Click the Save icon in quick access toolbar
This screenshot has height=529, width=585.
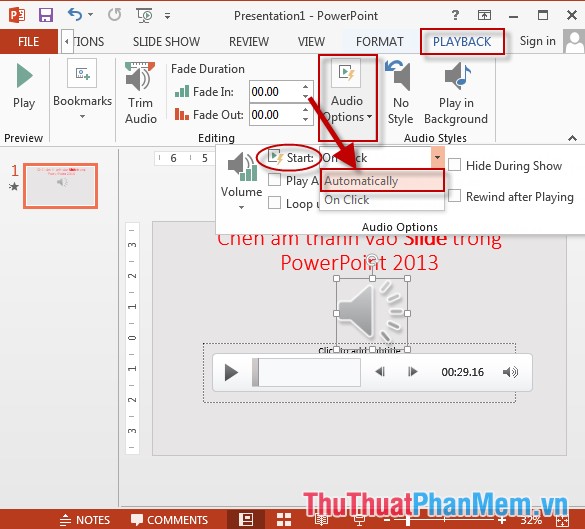point(46,16)
